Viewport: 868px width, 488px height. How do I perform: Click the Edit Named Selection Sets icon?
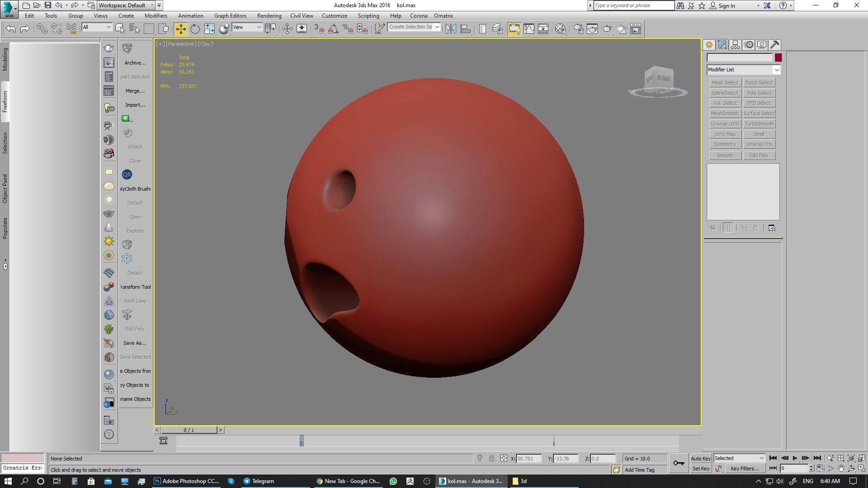coord(379,29)
